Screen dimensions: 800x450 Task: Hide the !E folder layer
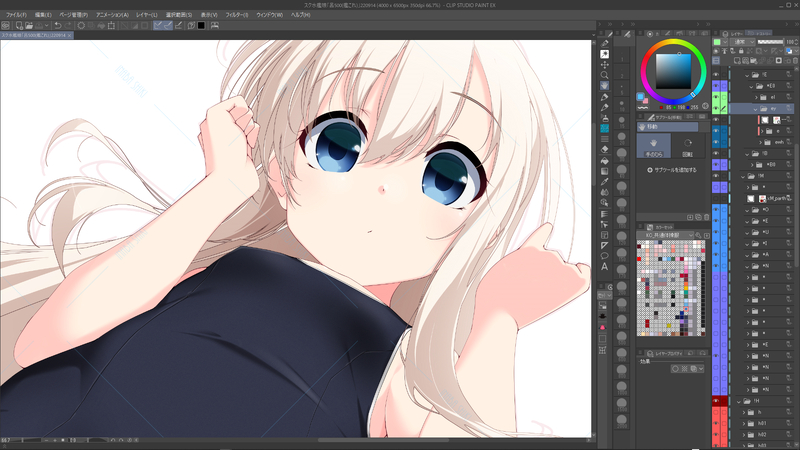(716, 74)
